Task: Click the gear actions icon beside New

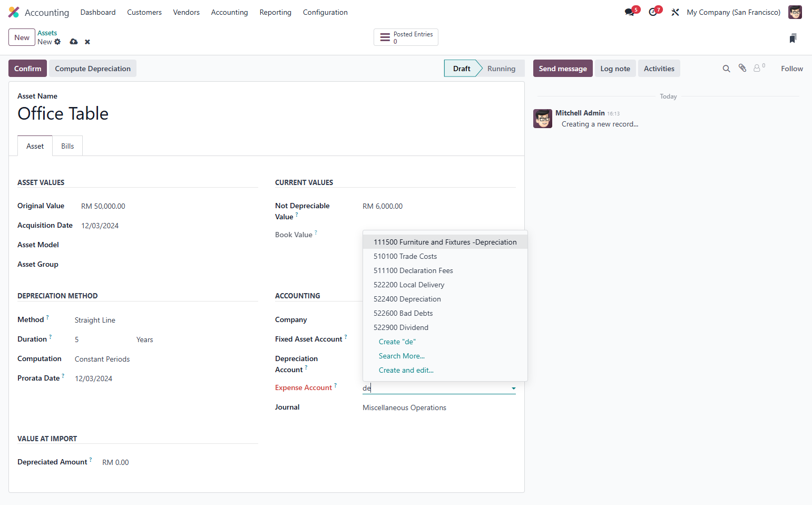Action: pos(57,42)
